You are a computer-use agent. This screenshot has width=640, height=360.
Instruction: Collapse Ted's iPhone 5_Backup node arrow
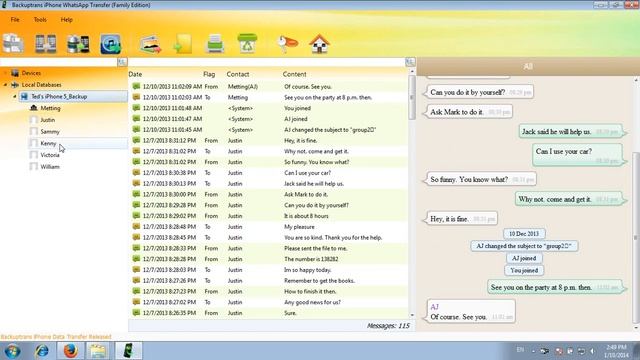[15, 97]
